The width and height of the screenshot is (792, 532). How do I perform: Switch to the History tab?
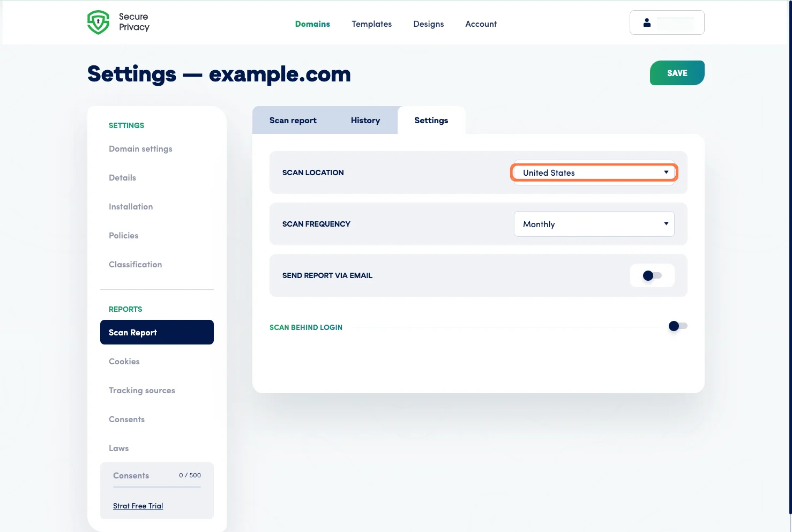pos(365,120)
